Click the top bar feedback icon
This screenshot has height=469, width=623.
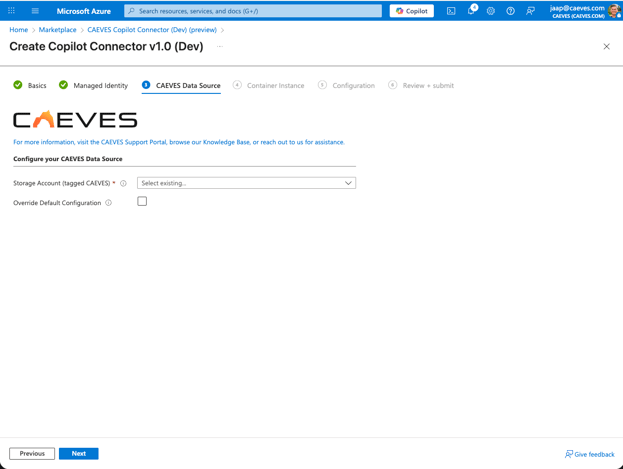(530, 11)
